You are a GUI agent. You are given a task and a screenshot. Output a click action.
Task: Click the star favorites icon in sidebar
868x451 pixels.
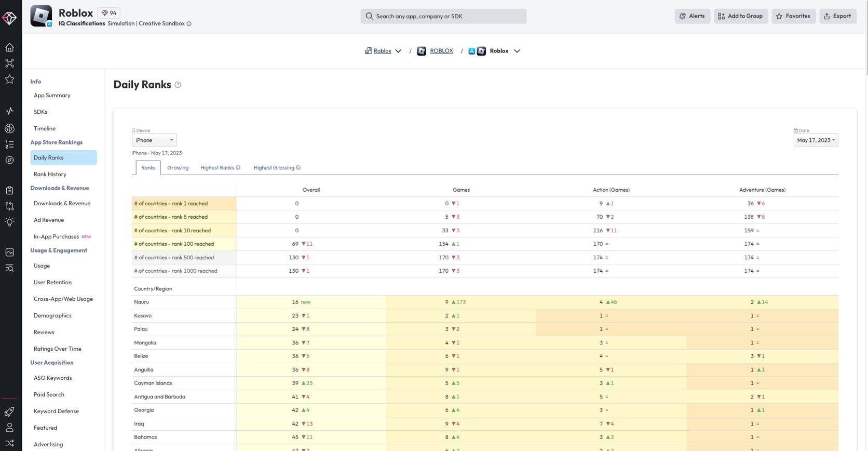click(9, 79)
